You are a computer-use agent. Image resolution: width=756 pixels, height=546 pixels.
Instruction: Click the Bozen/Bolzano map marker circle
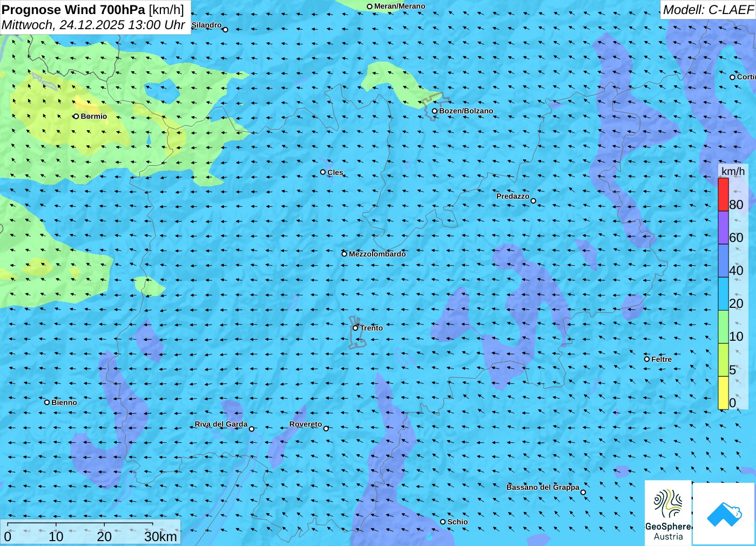tap(434, 111)
